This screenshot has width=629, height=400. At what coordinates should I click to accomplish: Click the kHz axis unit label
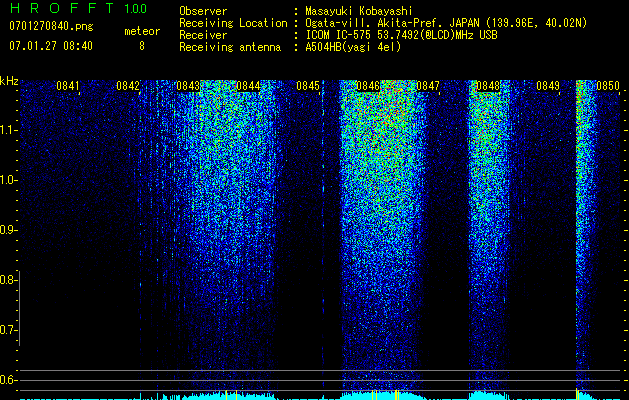click(9, 81)
